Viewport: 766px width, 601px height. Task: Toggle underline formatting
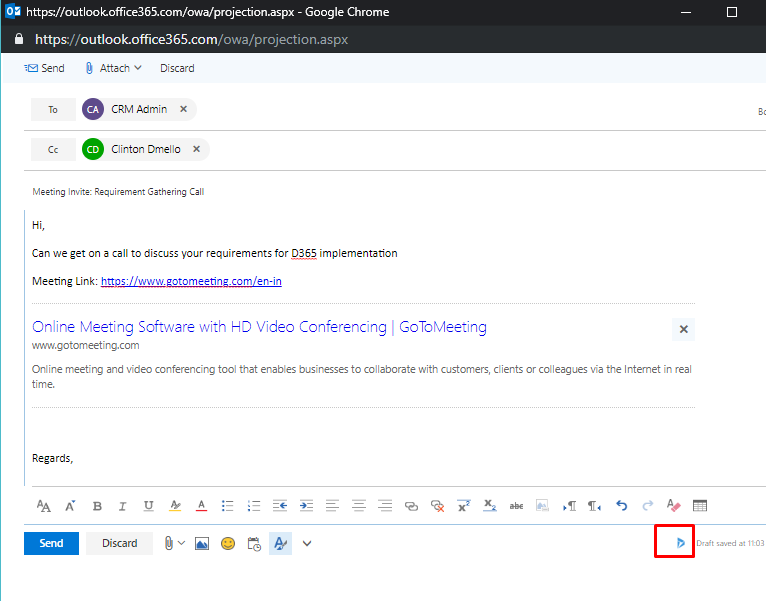149,506
